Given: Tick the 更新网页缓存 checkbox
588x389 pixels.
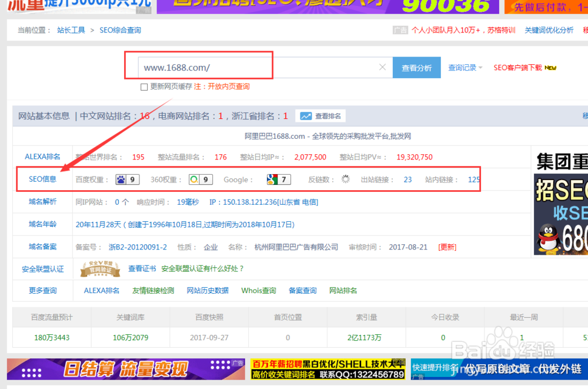Looking at the screenshot, I should click(x=144, y=87).
